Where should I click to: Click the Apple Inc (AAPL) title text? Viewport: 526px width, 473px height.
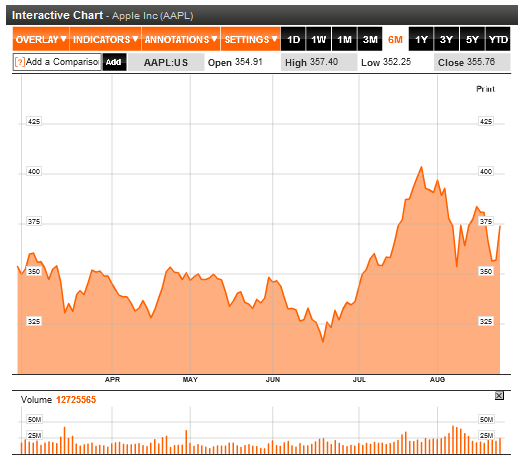coord(153,16)
